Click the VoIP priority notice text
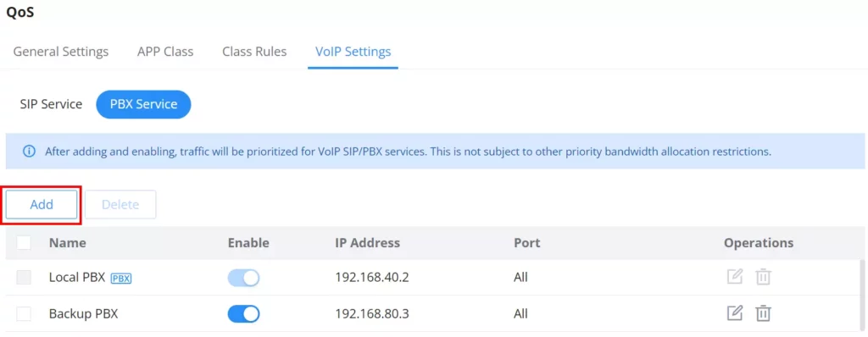This screenshot has width=868, height=337. pos(408,151)
